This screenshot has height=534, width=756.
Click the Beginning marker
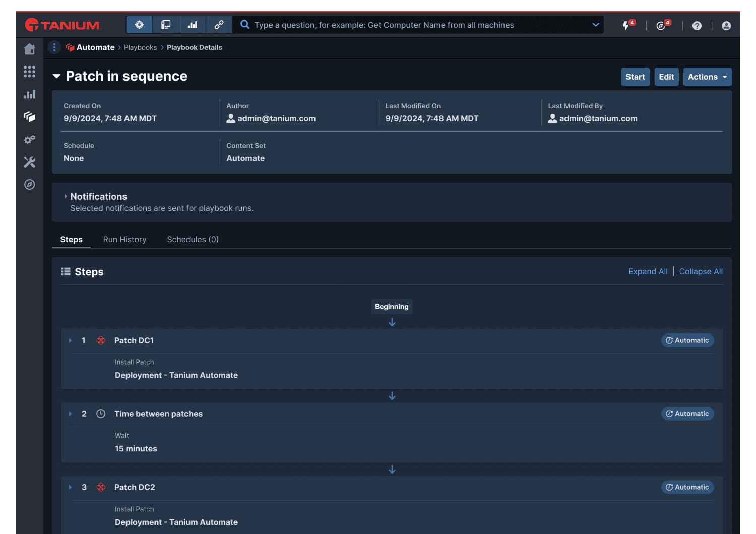click(x=392, y=307)
